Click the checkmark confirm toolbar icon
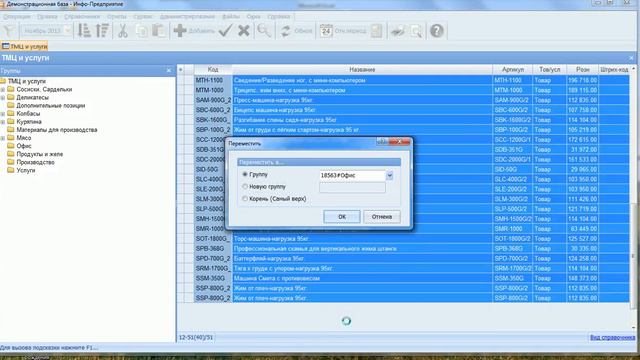Viewport: 640px width, 360px height. coord(225,31)
